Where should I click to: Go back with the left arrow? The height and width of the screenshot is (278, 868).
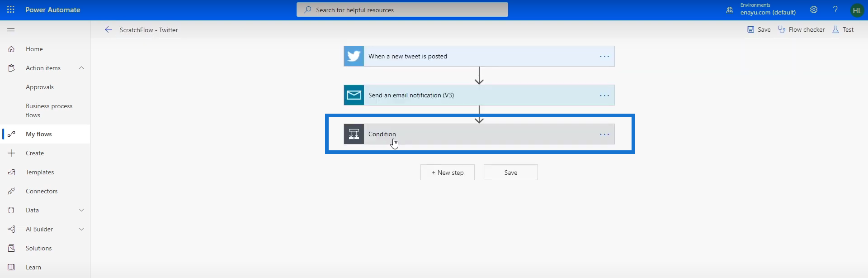point(108,29)
